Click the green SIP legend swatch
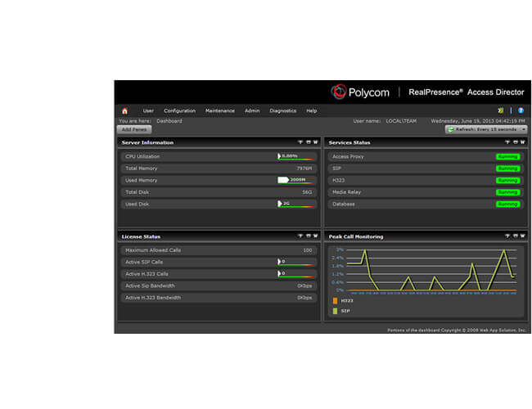Viewport: 532px width, 409px height. tap(335, 311)
